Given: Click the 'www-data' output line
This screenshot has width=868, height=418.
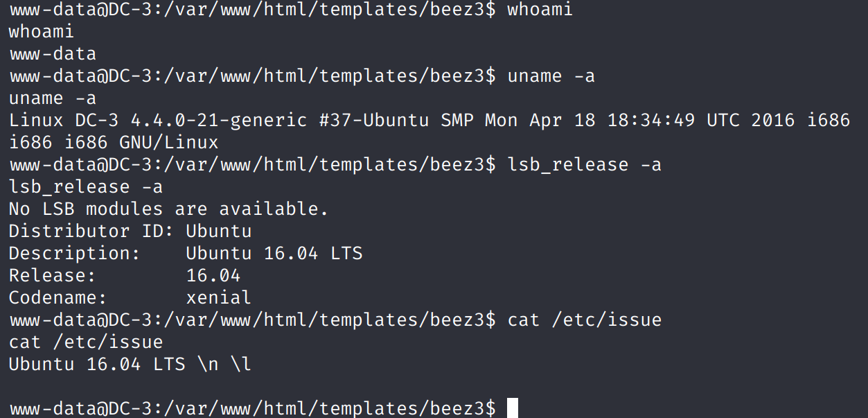Looking at the screenshot, I should [52, 54].
